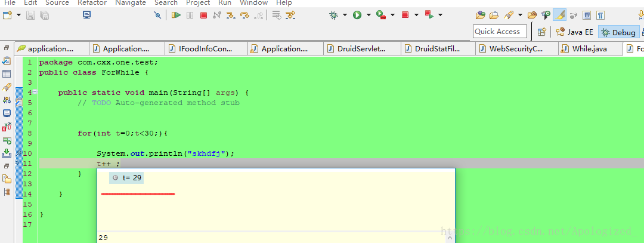Select the application... properties editor tab
Viewport: 644px width, 243px height.
[51, 48]
